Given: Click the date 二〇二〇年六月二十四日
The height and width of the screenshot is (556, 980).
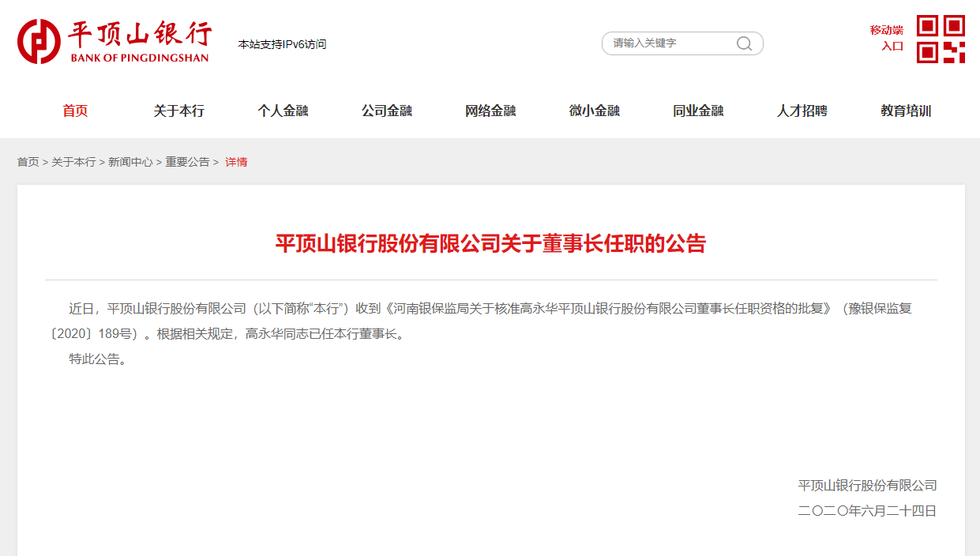Looking at the screenshot, I should (867, 511).
